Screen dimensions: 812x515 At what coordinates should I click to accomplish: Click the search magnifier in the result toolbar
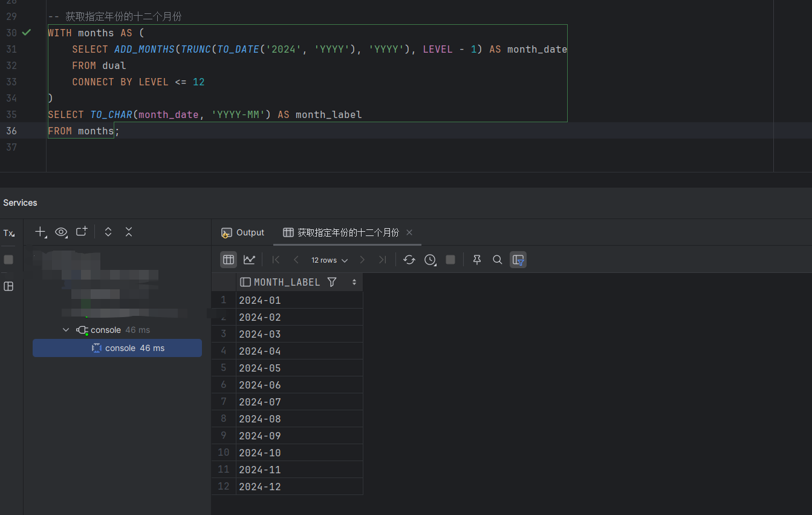(x=498, y=260)
